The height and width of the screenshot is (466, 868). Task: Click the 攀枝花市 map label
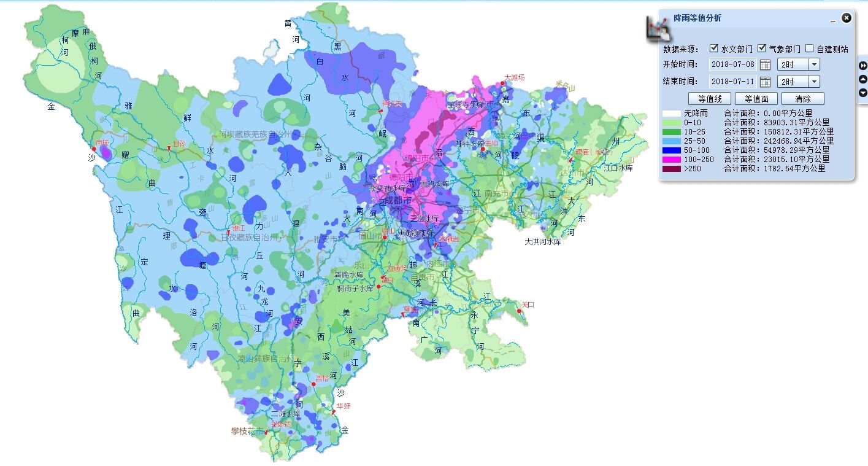[x=246, y=431]
